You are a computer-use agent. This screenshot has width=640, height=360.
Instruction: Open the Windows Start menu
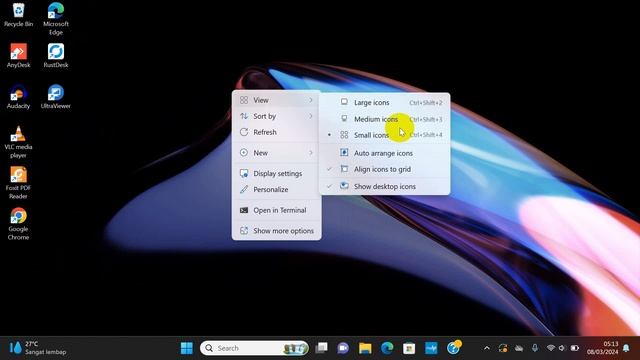[x=187, y=348]
